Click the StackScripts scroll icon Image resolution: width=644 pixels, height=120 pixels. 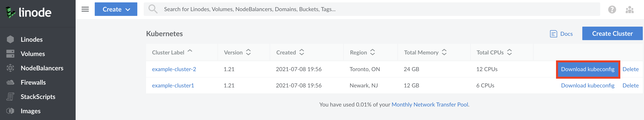[11, 97]
